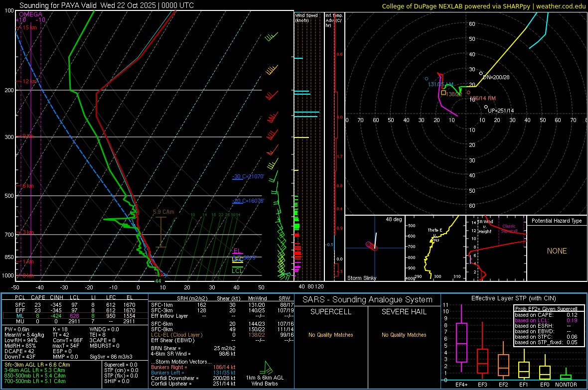
Task: Click the -30 C=21070' level label
Action: pos(248,176)
